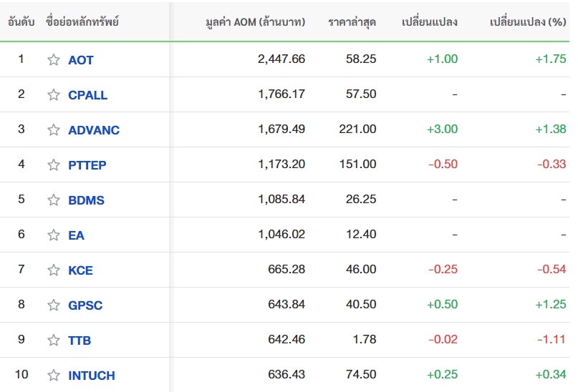Click the ชื่อย่อหลักทรัพย์ column header
This screenshot has height=392, width=578.
82,22
